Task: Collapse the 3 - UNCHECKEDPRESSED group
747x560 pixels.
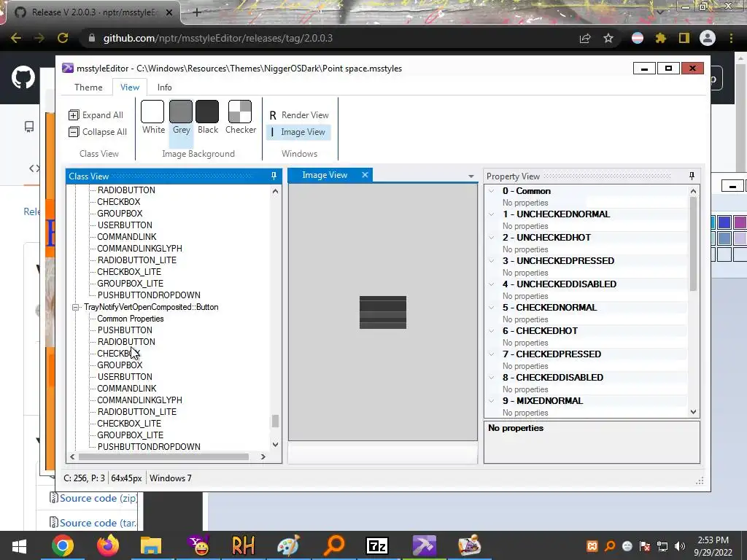Action: [492, 261]
